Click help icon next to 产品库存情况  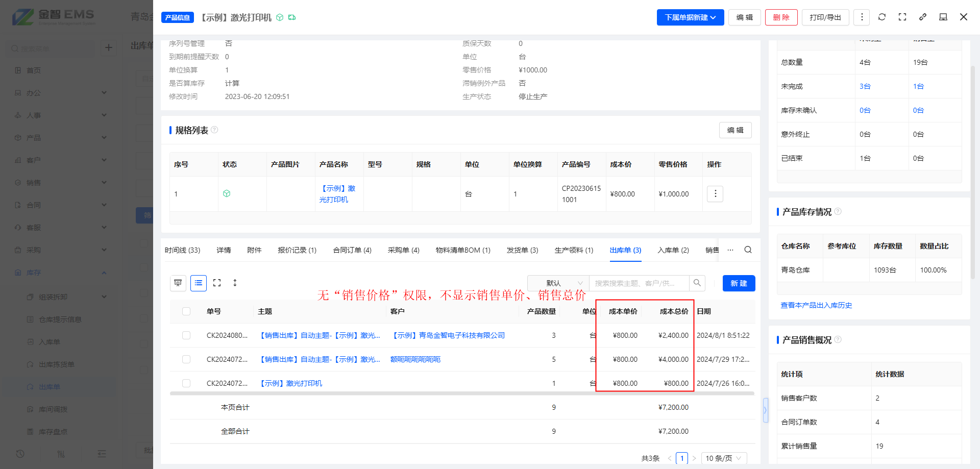point(838,211)
